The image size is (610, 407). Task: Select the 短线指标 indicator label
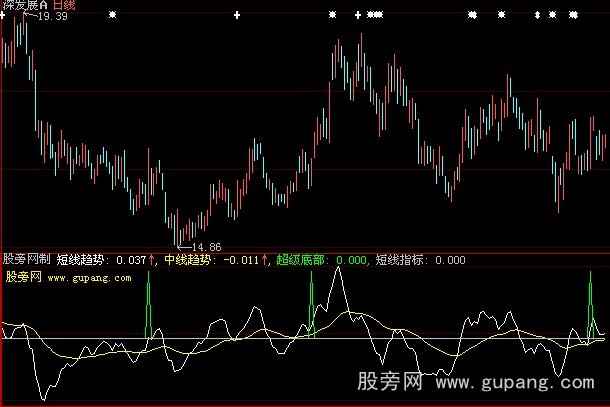[x=402, y=260]
